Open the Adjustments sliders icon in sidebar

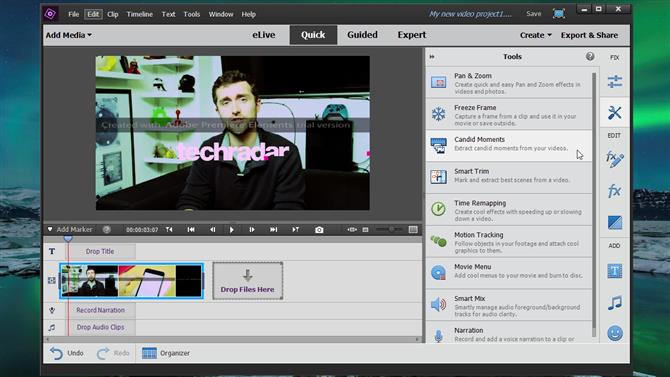tap(614, 81)
